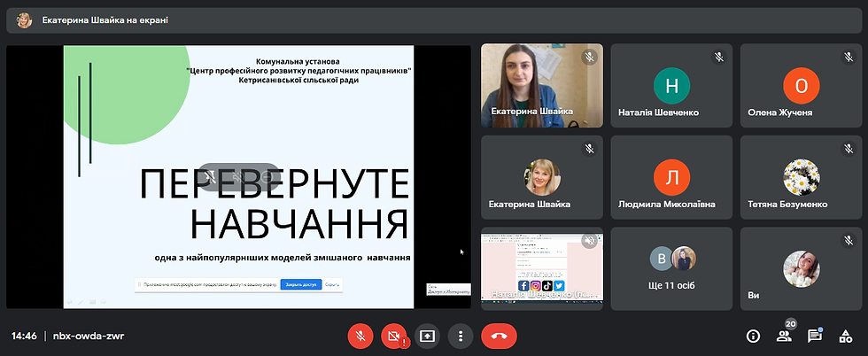Click the grey B avatar in the Ще 11 осіб tile
Viewport: 868px width, 356px height.
point(661,259)
